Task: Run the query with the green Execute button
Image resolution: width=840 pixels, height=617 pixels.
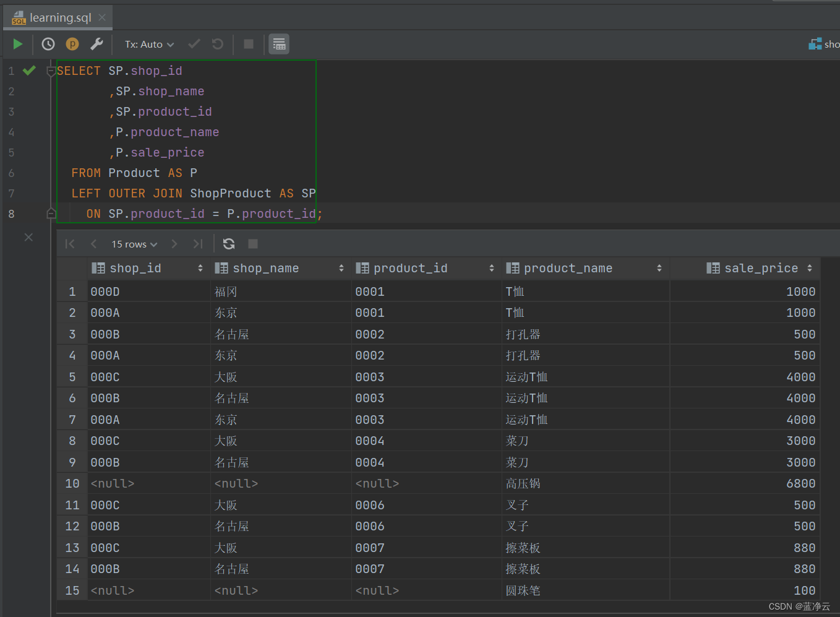Action: (x=18, y=44)
